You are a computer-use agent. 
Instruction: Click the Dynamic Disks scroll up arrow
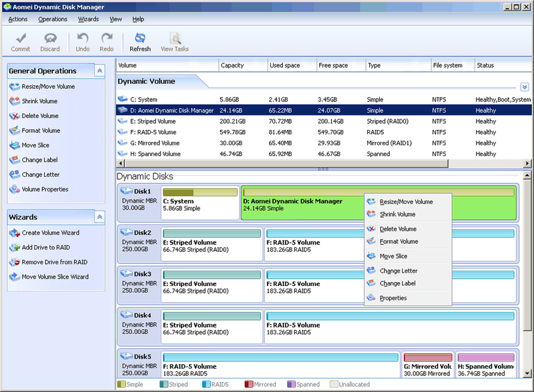click(527, 175)
